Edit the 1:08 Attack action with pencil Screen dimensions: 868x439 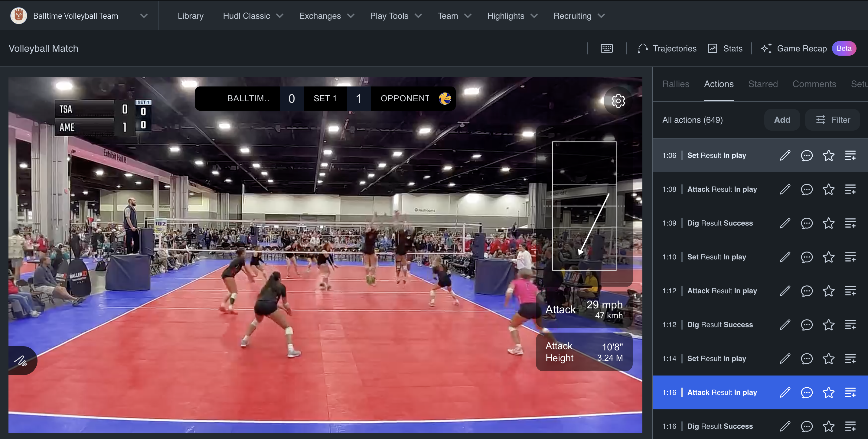click(785, 189)
